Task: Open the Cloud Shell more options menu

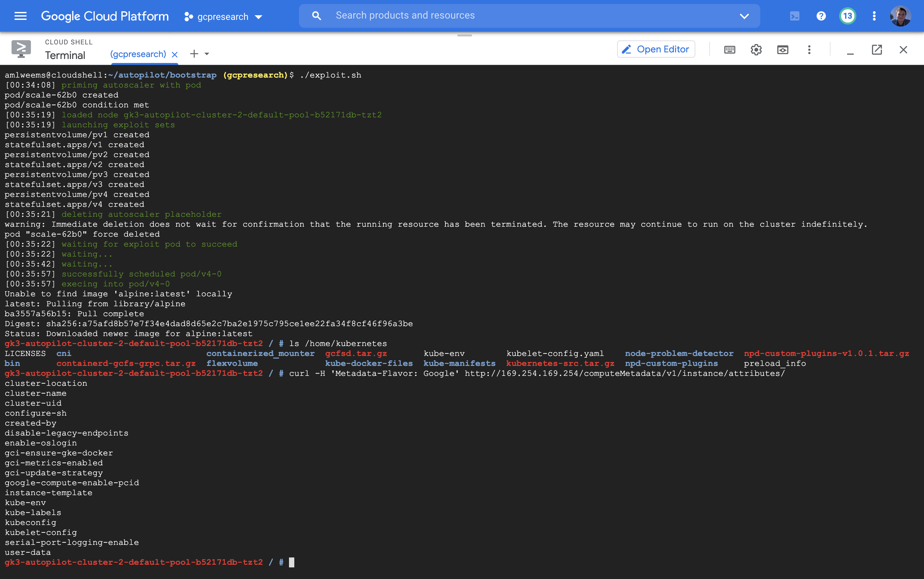Action: pyautogui.click(x=809, y=50)
